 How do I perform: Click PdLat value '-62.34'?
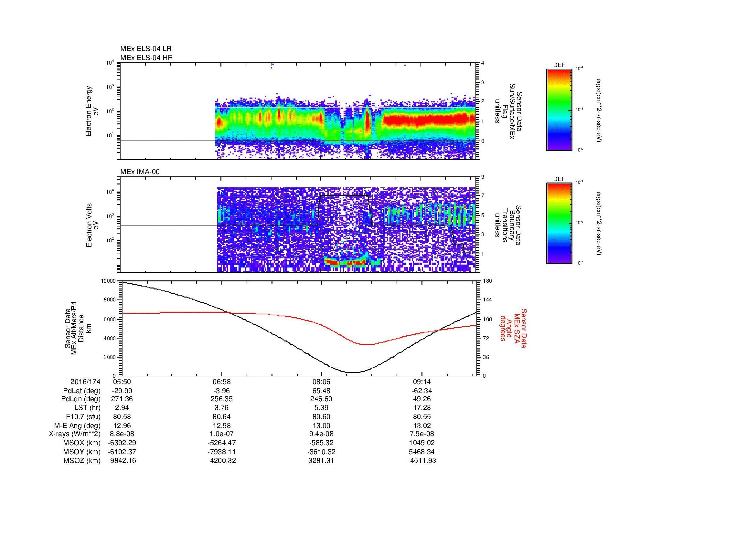coord(422,391)
